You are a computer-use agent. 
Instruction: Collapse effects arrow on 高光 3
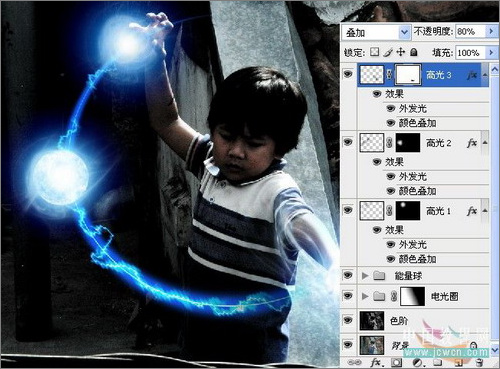[x=485, y=75]
